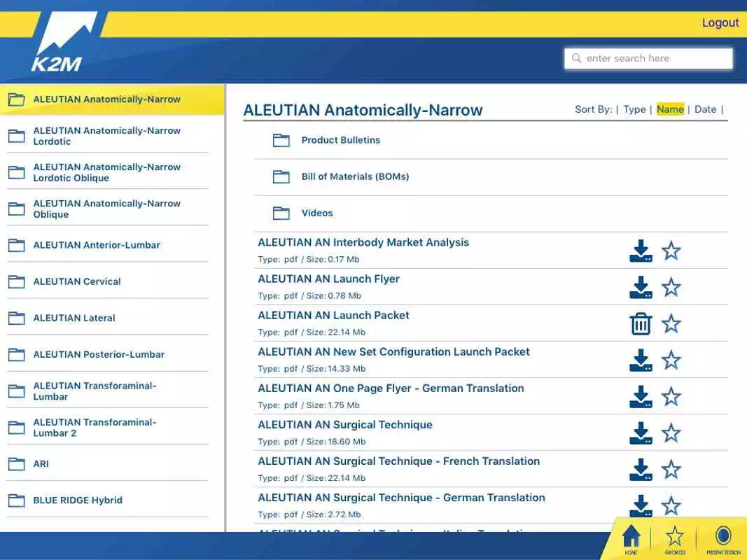
Task: Download One Page Flyer German Translation
Action: (641, 397)
